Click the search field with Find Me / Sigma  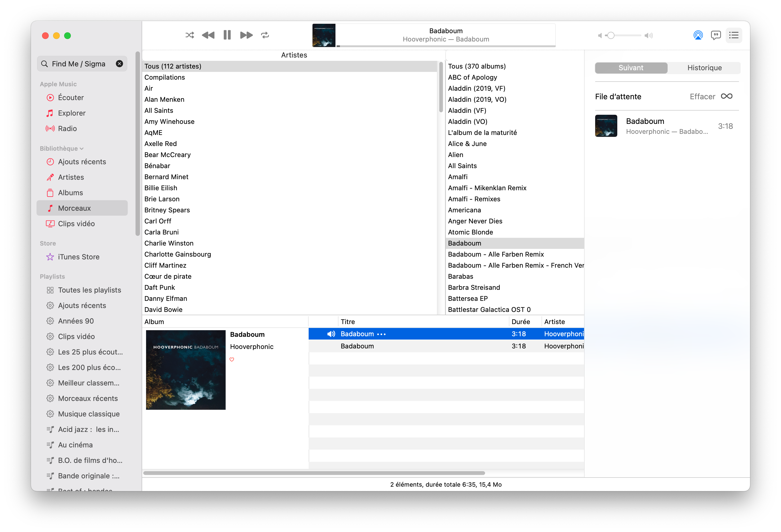(x=82, y=64)
